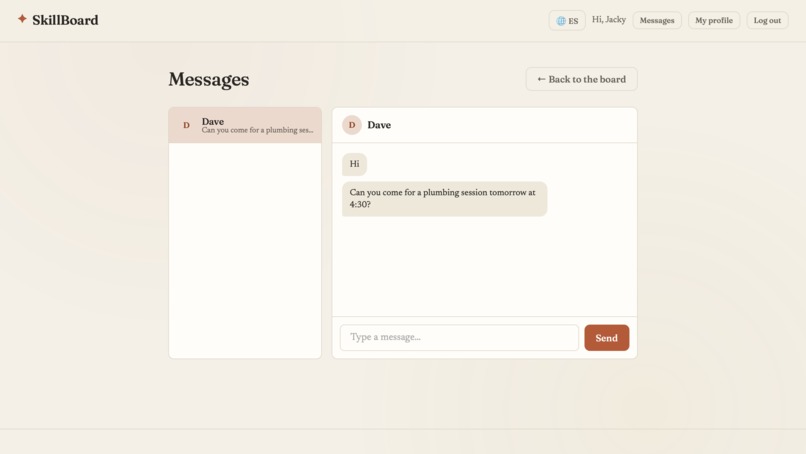Viewport: 806px width, 454px height.
Task: Click the Back to the board button
Action: pyautogui.click(x=581, y=79)
